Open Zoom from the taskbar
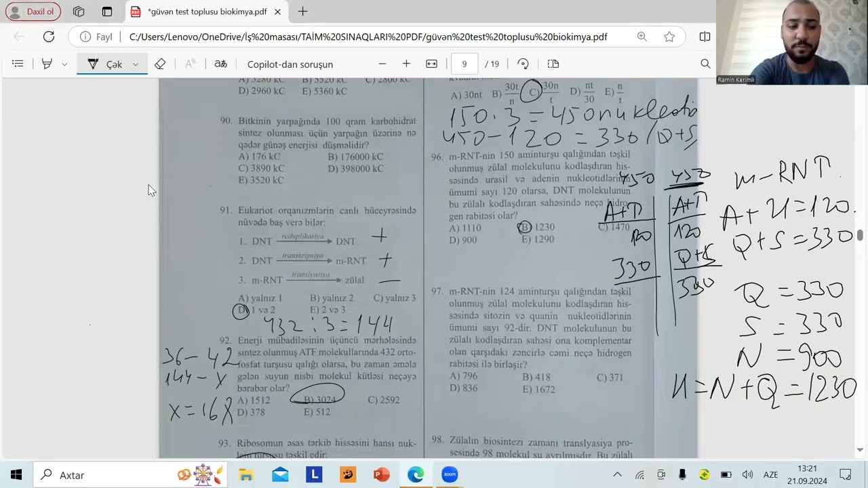The height and width of the screenshot is (488, 868). (x=450, y=474)
